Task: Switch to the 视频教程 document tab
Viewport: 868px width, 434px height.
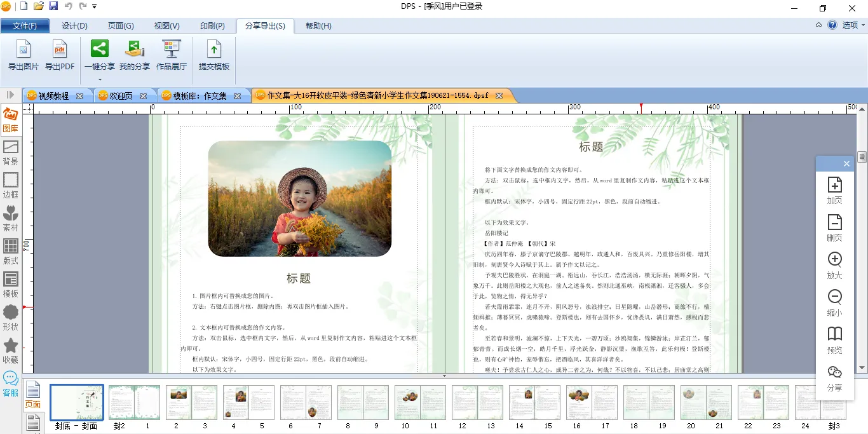Action: click(53, 96)
